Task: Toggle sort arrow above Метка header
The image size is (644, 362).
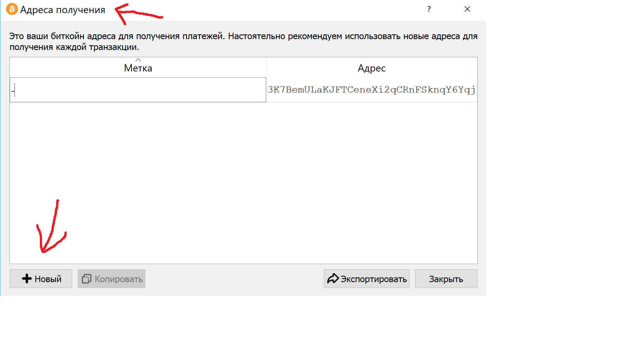Action: [x=138, y=60]
